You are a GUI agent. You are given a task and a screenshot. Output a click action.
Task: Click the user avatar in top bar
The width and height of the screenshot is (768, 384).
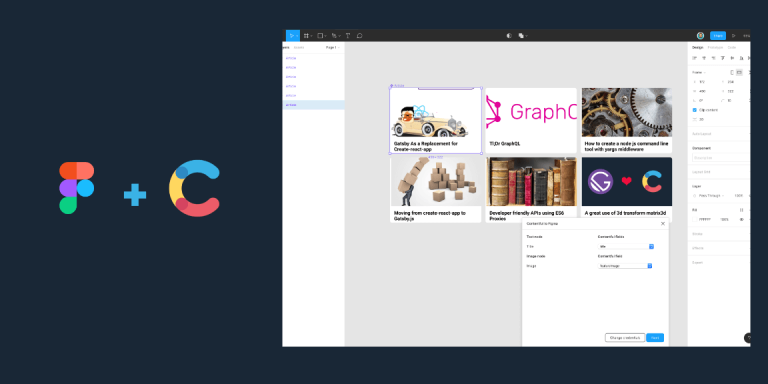coord(700,36)
